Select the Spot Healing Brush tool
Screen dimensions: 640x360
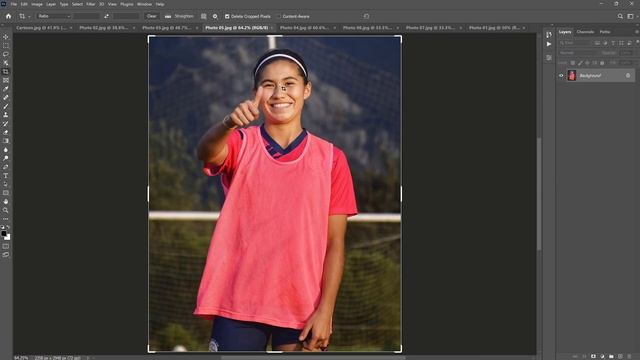pos(6,98)
